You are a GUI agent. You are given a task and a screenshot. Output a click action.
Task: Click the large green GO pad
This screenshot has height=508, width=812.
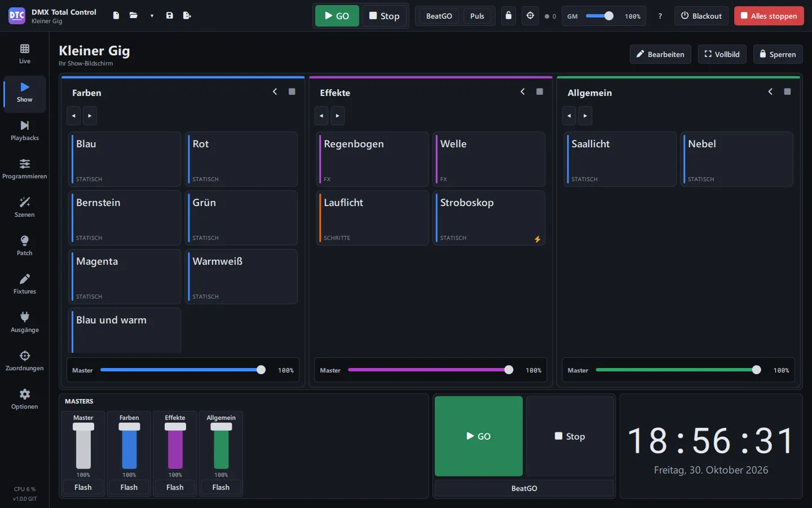tap(479, 436)
